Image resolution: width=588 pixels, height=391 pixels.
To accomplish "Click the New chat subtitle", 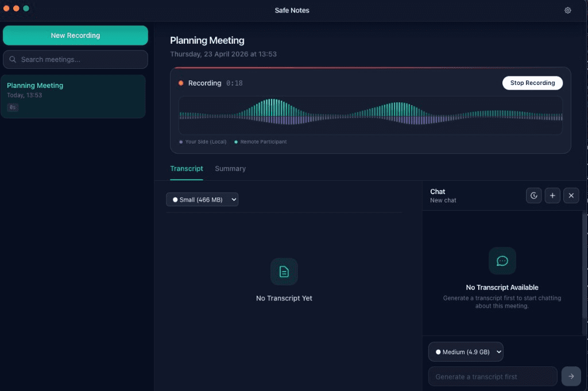I will coord(443,200).
